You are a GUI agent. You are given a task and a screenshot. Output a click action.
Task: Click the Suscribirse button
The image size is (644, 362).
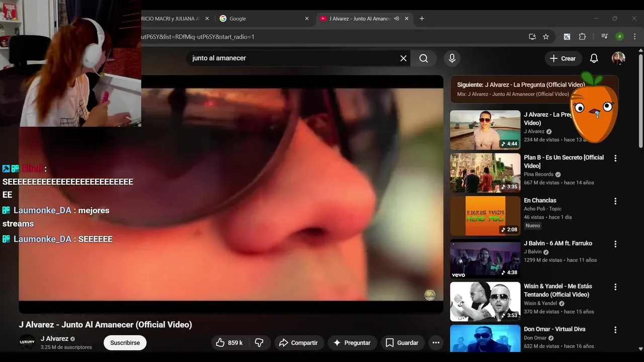tap(125, 343)
